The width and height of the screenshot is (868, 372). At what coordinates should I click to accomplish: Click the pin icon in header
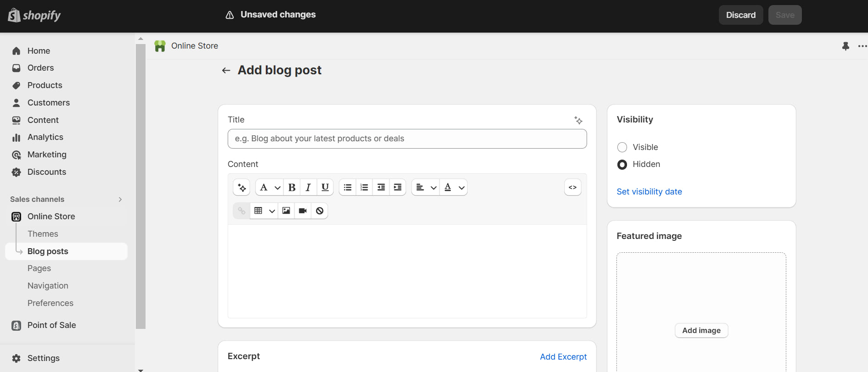(x=846, y=46)
